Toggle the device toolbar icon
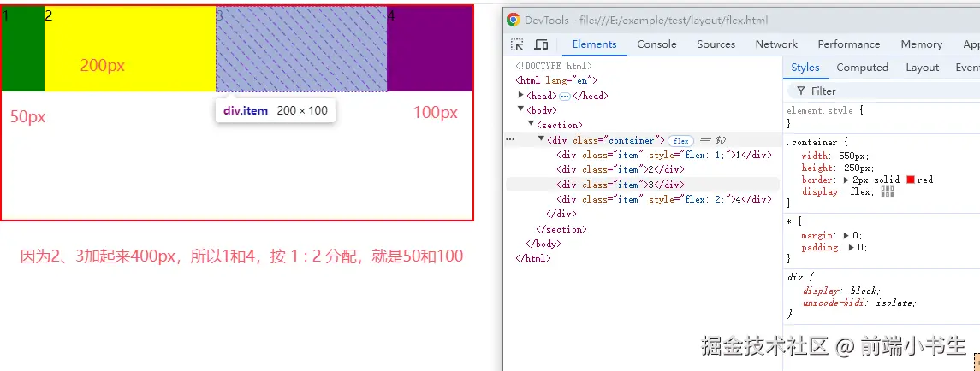The image size is (980, 371). [541, 44]
